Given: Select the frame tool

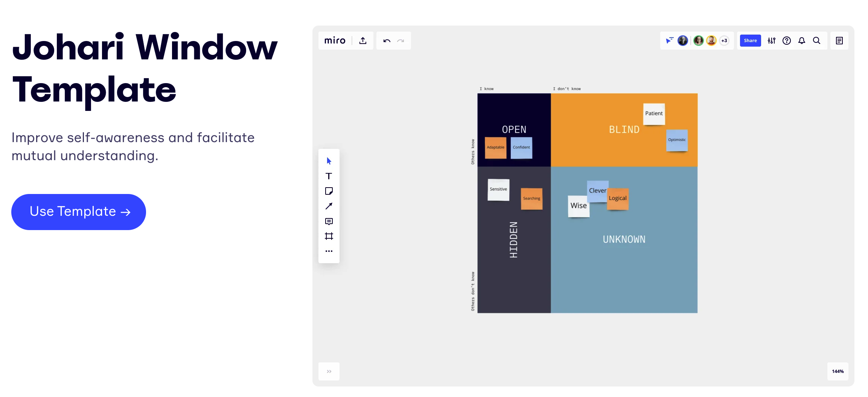Looking at the screenshot, I should tap(329, 236).
